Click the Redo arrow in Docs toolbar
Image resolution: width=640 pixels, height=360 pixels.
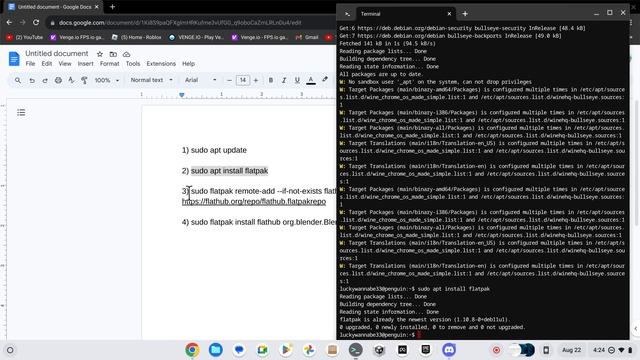click(45, 80)
